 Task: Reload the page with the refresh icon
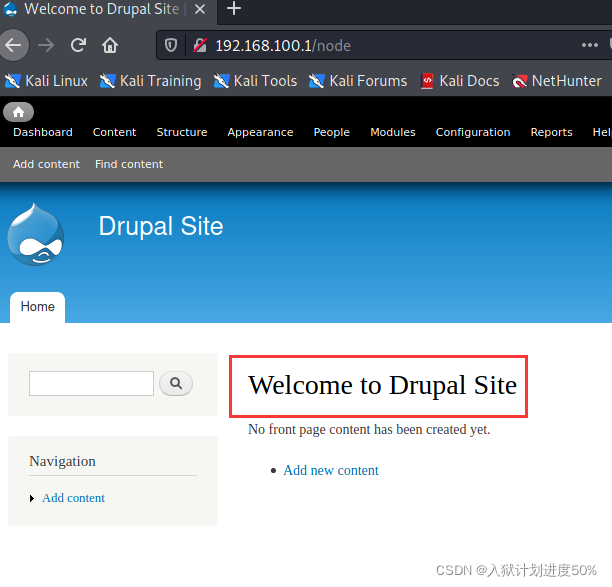pos(78,45)
